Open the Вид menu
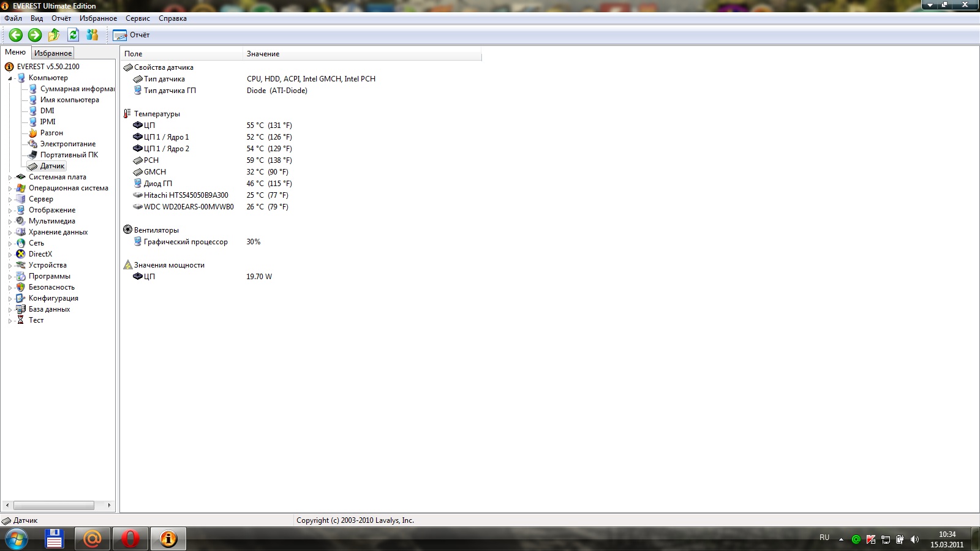The height and width of the screenshot is (551, 980). click(x=37, y=18)
